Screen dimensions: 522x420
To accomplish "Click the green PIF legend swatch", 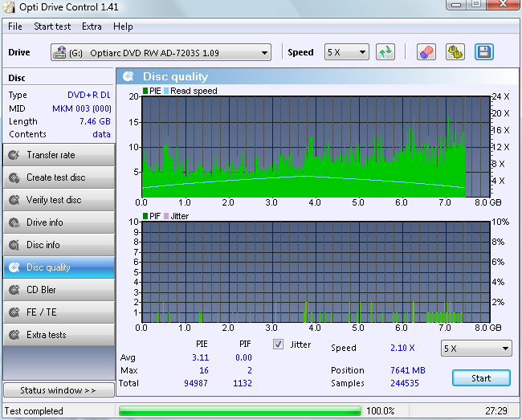I will tap(145, 216).
